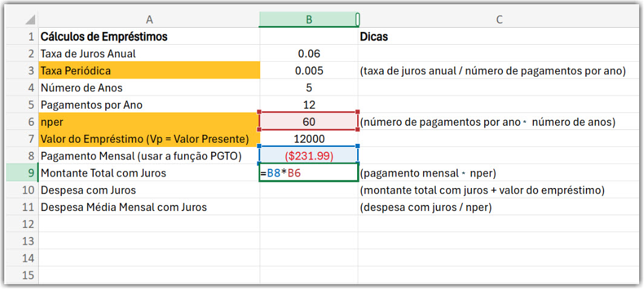Click the tip 'montante total com juros + valor do empréstimo'

click(x=482, y=190)
